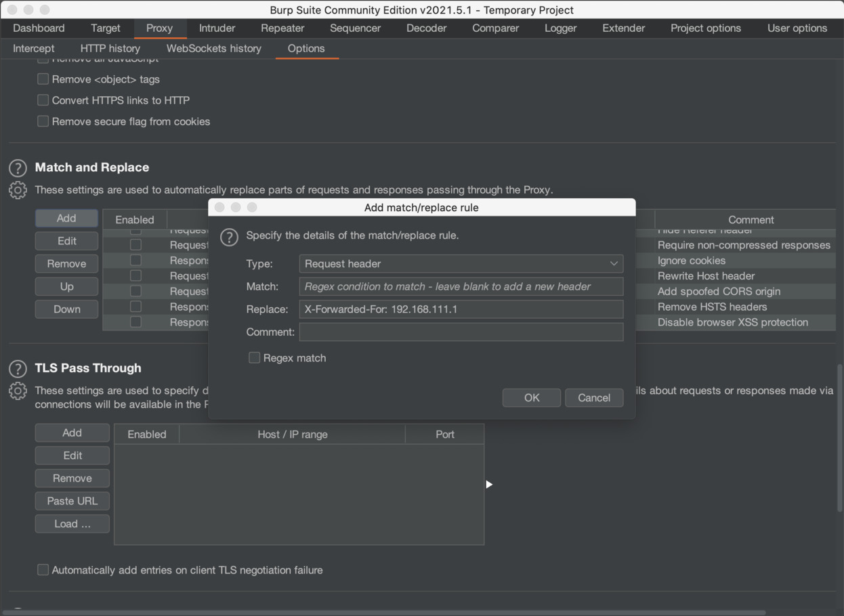The image size is (844, 616).
Task: Focus the Comment input field in dialog
Action: click(461, 332)
